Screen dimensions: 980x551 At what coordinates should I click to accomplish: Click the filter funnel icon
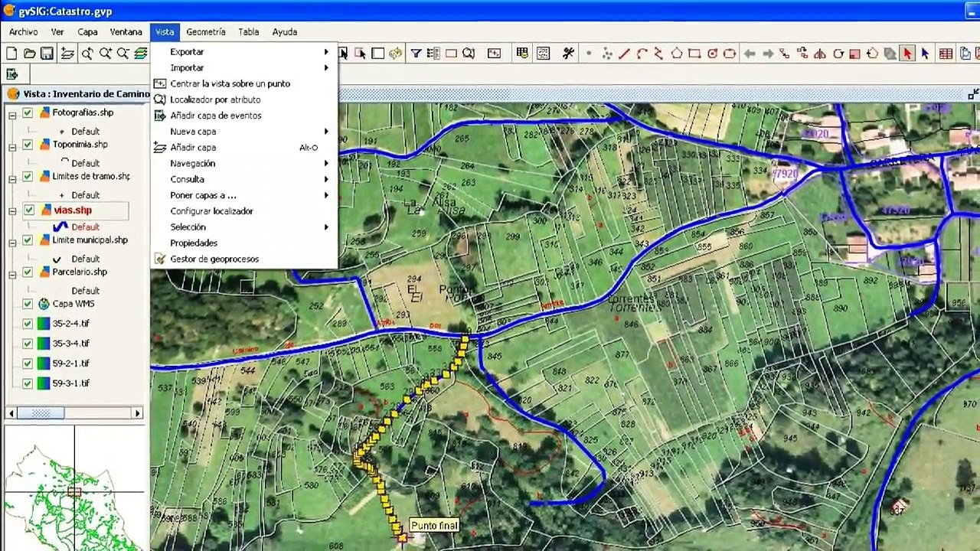(416, 54)
